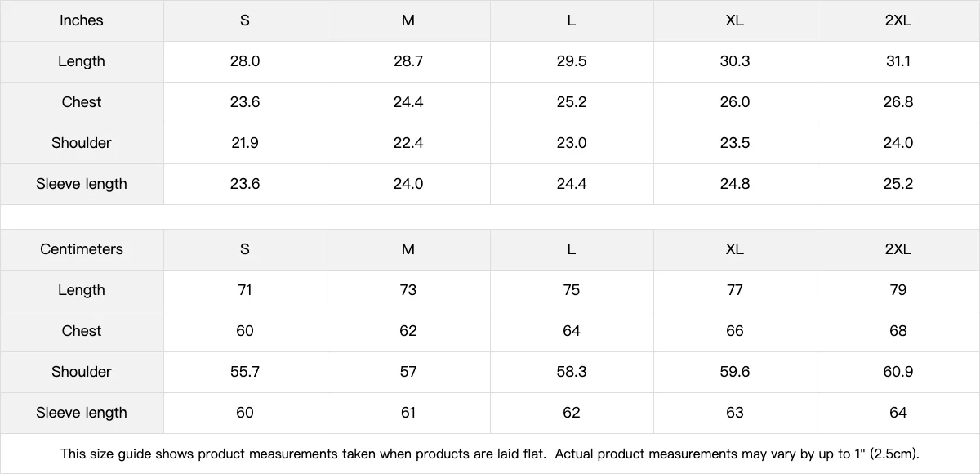
Task: Click the 21.9 shoulder value
Action: [245, 143]
